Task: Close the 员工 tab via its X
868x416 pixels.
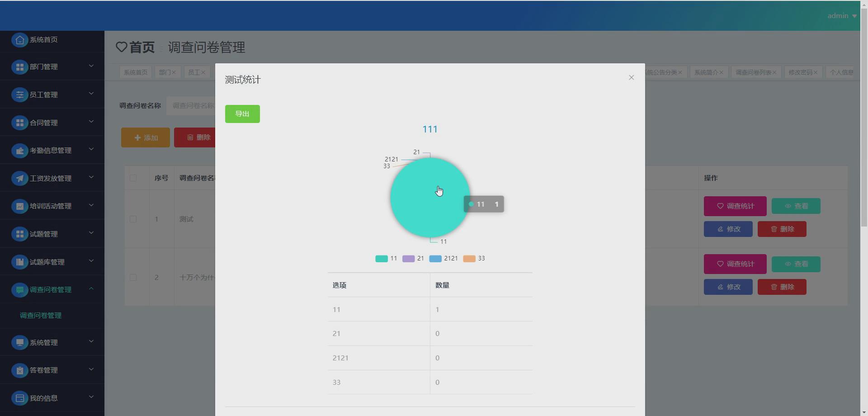Action: [x=203, y=72]
